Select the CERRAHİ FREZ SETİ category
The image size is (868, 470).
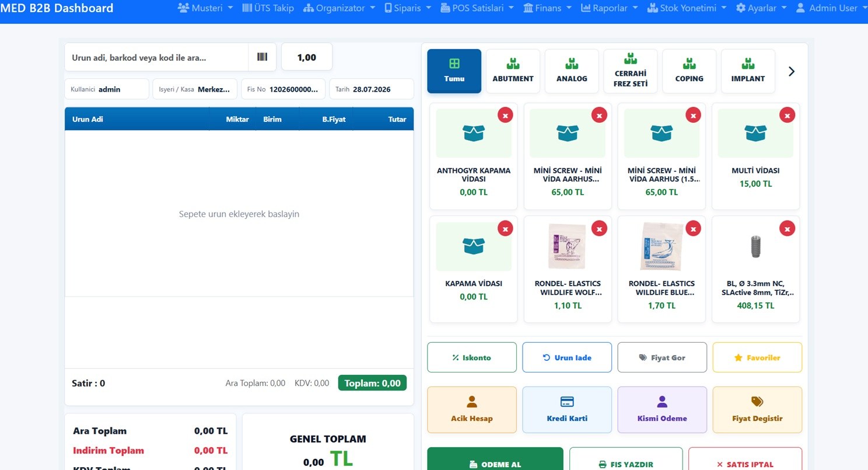click(631, 71)
